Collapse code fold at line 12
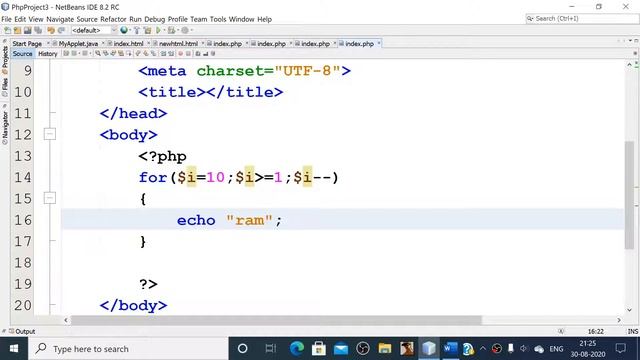The height and width of the screenshot is (360, 640). [50, 134]
